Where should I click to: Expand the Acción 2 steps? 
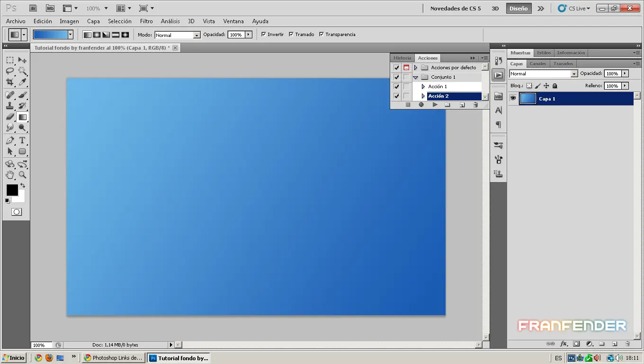click(x=423, y=96)
